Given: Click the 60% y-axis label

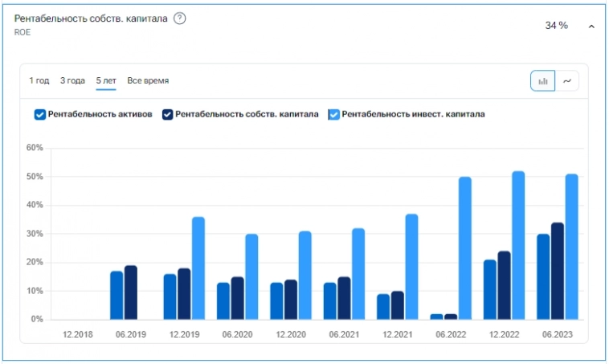Looking at the screenshot, I should coord(35,148).
